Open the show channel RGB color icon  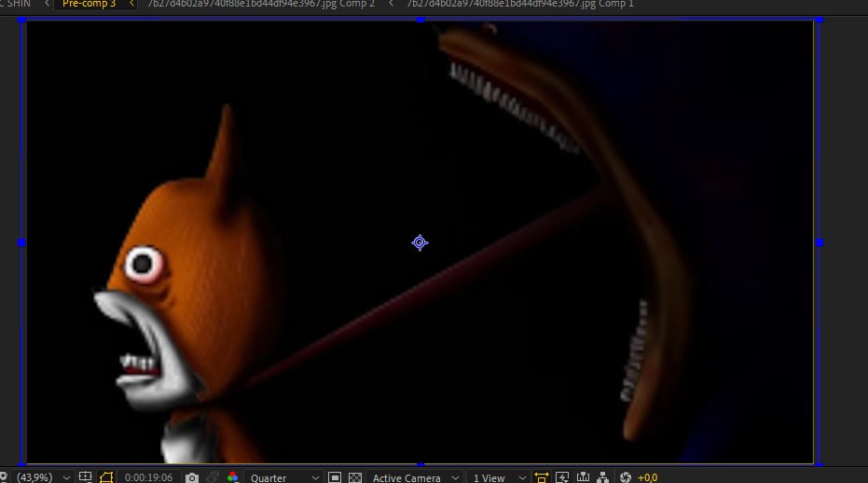pos(232,477)
